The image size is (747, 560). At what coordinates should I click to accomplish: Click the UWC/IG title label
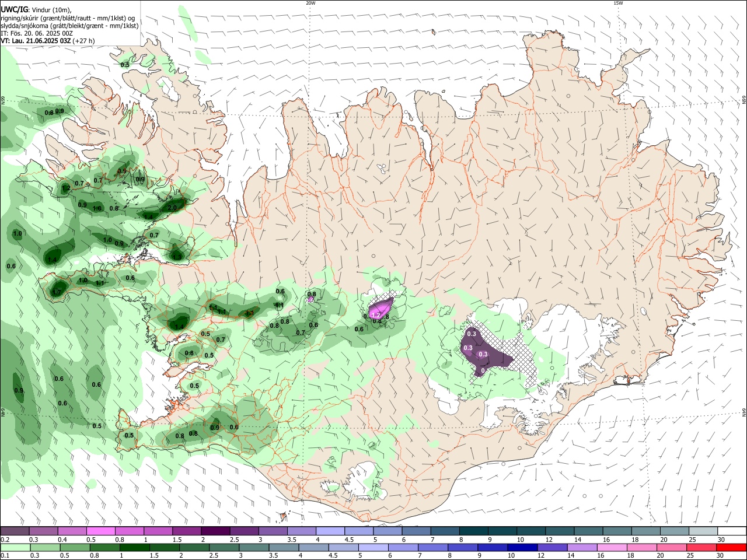coord(13,9)
